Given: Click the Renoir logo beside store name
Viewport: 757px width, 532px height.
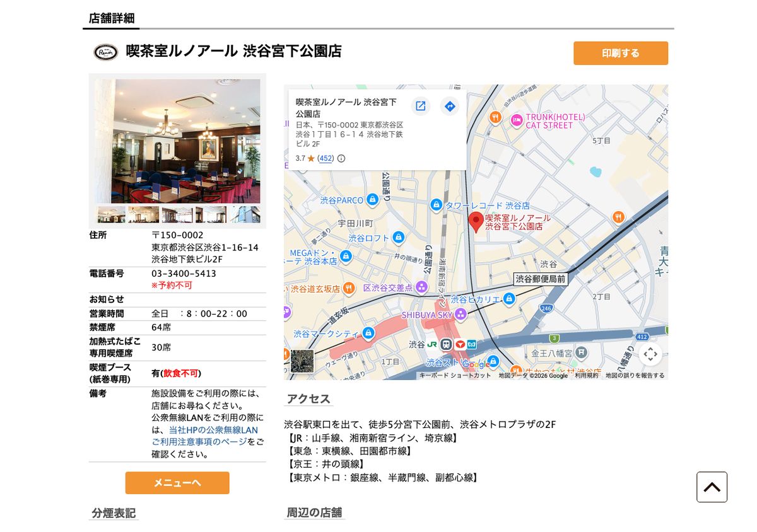Looking at the screenshot, I should pos(106,52).
